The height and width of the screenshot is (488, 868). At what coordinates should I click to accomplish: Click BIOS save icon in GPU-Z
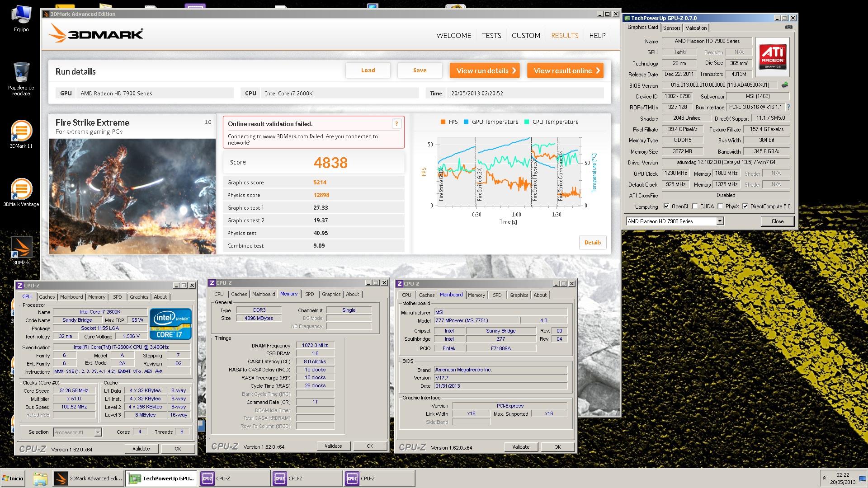coord(785,85)
